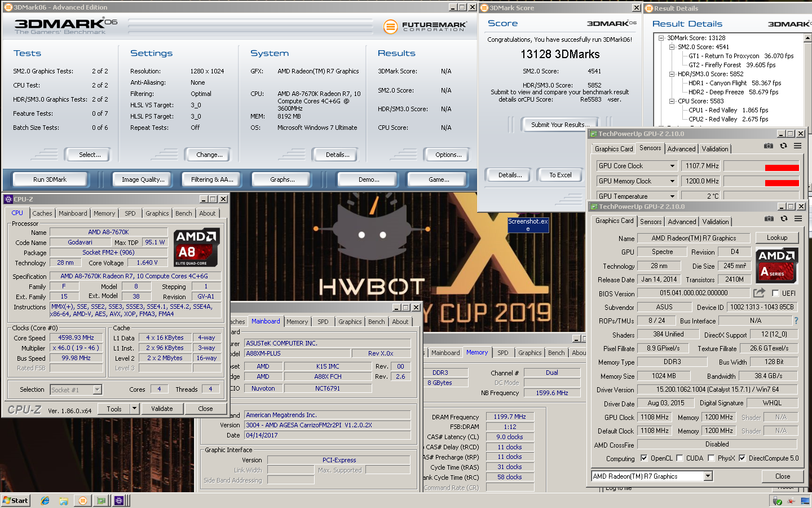Screen dimensions: 812x508
Task: Click the camera icon in GPU-Z Graphics Card window
Action: [769, 218]
